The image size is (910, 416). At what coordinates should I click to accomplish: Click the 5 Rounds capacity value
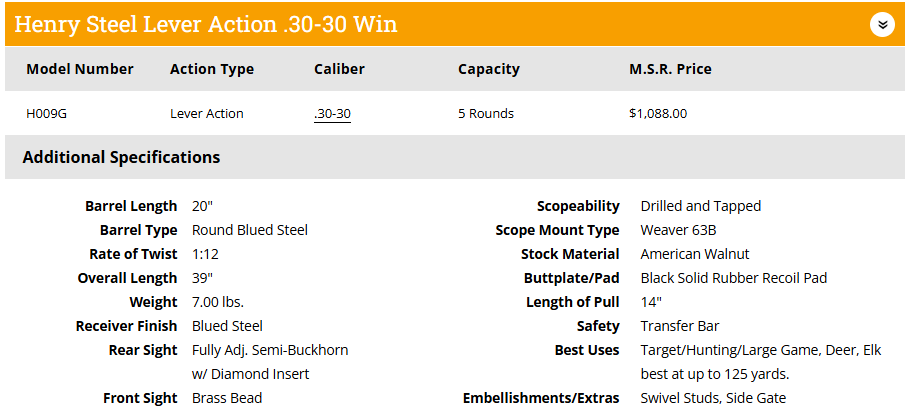coord(486,114)
